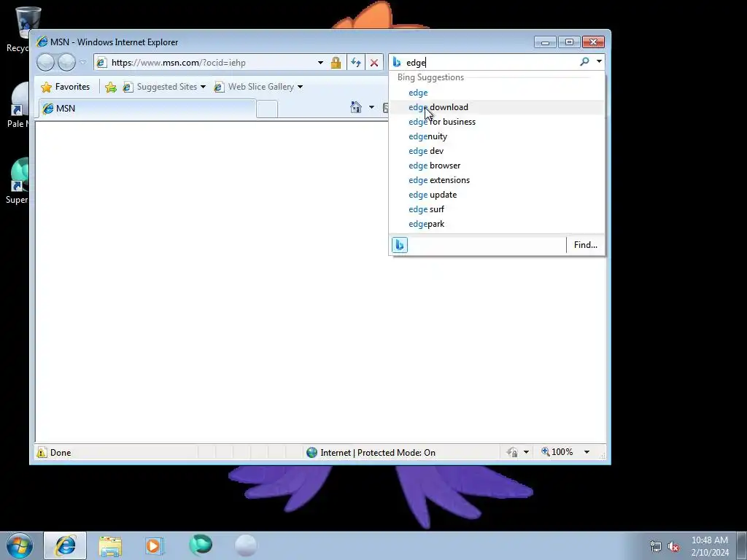
Task: Click the warning icon in status bar
Action: [x=42, y=452]
